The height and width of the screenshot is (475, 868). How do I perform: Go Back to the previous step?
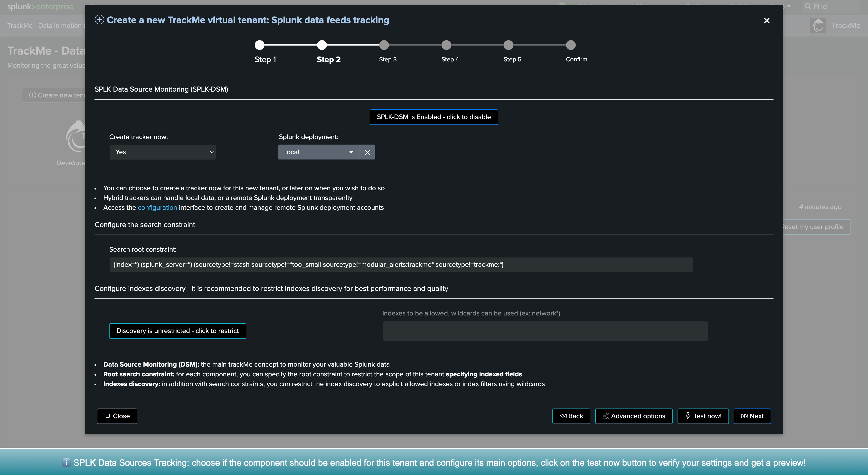(x=571, y=416)
